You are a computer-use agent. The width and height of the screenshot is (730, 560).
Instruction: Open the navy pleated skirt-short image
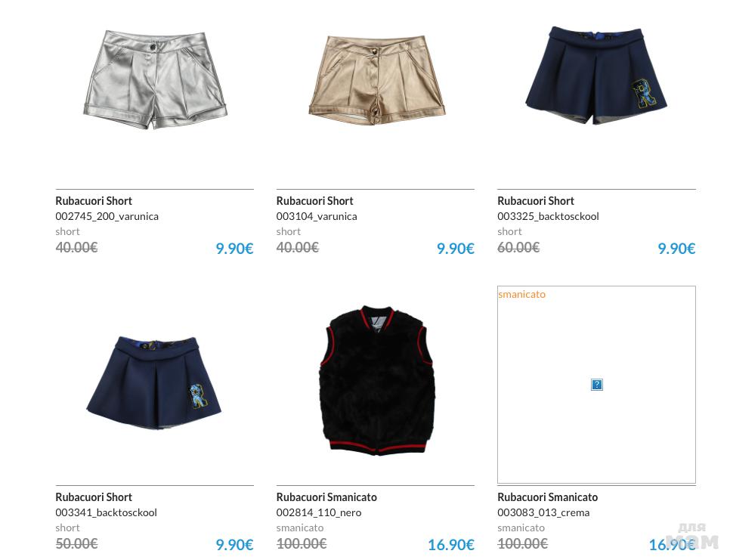click(x=154, y=384)
